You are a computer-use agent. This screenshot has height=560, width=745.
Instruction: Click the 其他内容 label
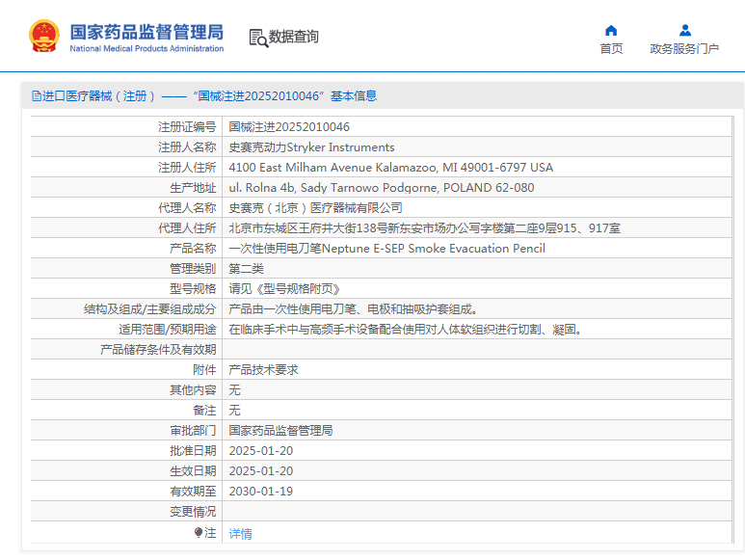pyautogui.click(x=193, y=390)
